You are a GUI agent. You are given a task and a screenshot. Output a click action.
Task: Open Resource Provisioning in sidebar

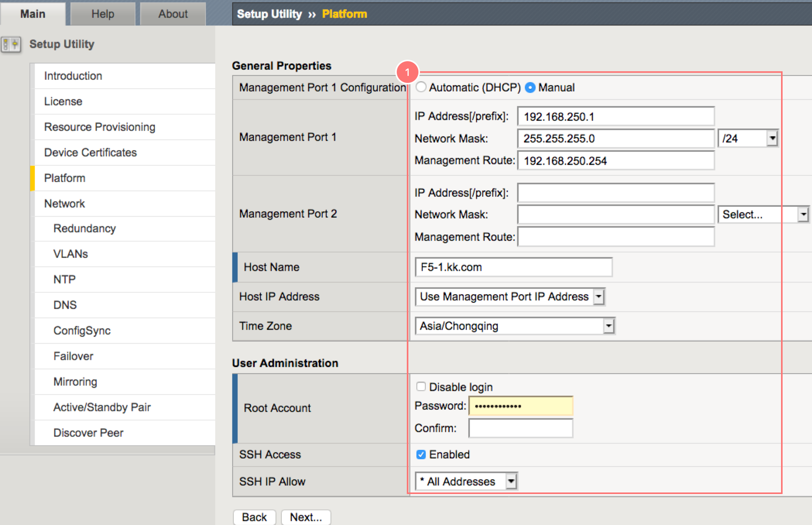99,127
